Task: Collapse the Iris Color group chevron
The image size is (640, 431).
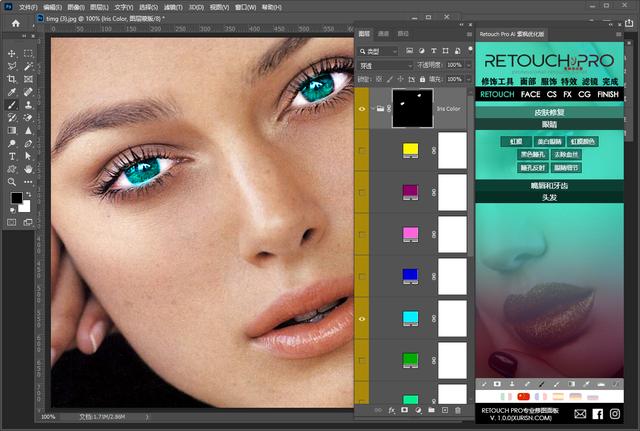Action: (x=373, y=109)
